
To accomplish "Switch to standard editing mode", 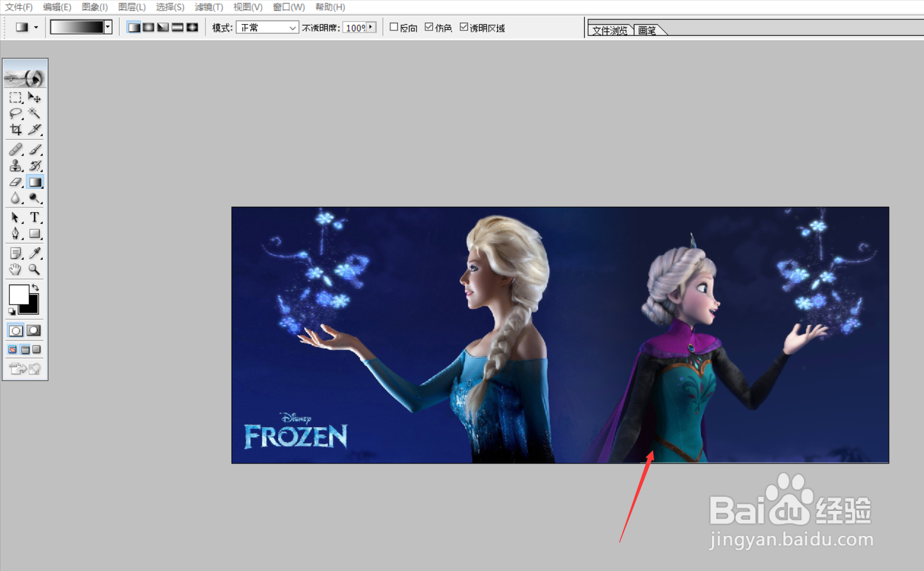I will (x=16, y=331).
